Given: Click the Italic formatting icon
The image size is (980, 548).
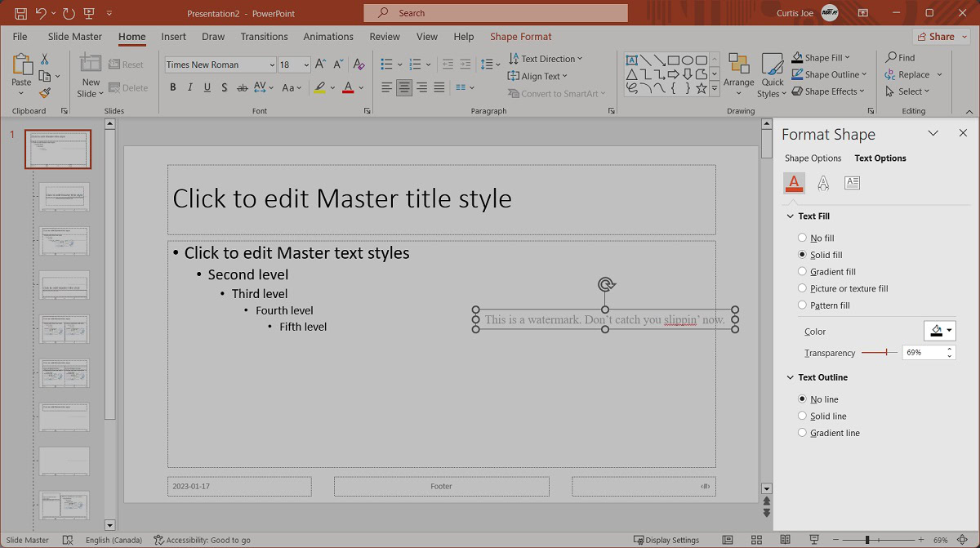Looking at the screenshot, I should click(x=189, y=87).
